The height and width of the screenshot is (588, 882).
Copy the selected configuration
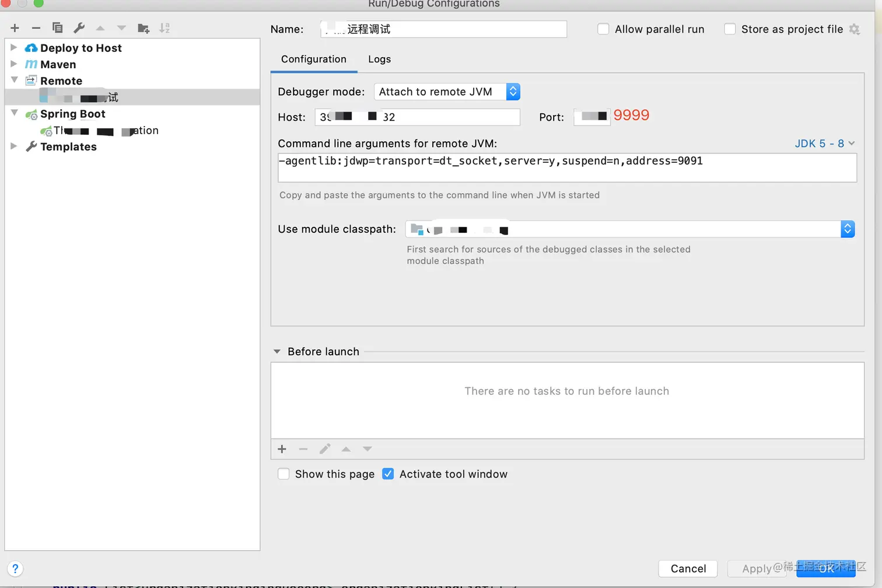point(57,28)
